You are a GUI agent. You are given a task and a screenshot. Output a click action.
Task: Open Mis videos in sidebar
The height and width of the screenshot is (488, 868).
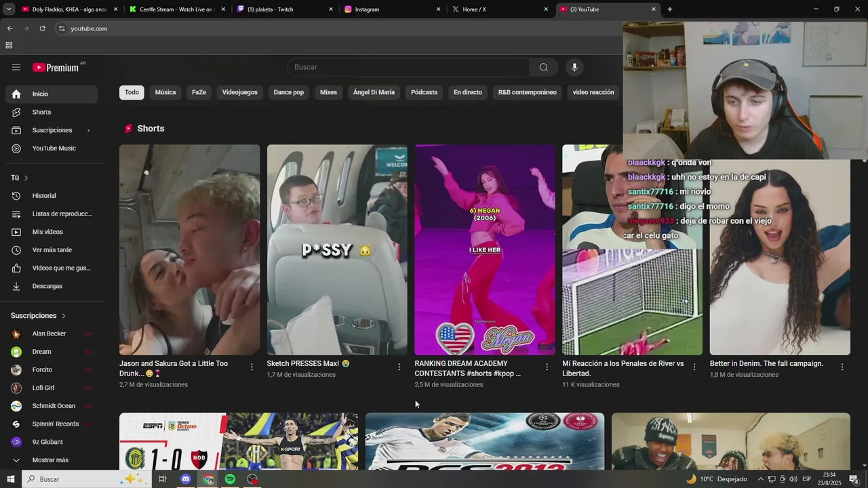pos(52,232)
